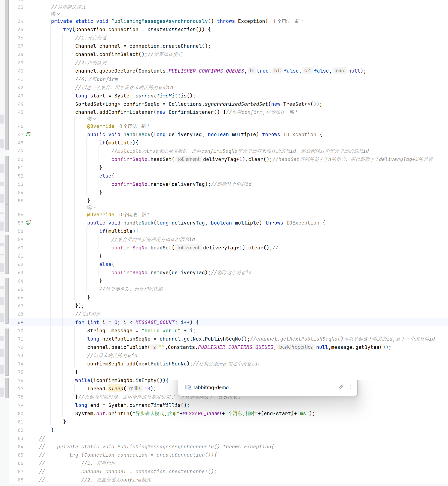Click the 'b2:' parameter hint in queueDeclare
The width and height of the screenshot is (448, 486).
click(308, 71)
